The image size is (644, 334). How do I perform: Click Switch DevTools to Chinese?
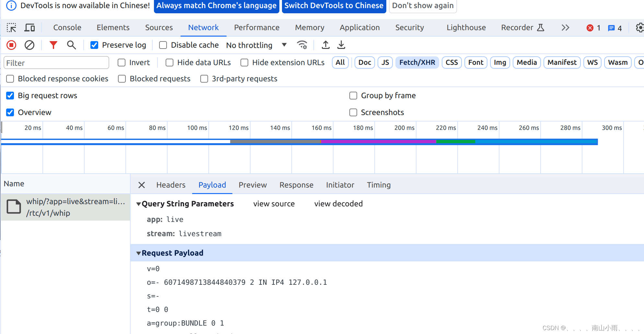point(334,6)
